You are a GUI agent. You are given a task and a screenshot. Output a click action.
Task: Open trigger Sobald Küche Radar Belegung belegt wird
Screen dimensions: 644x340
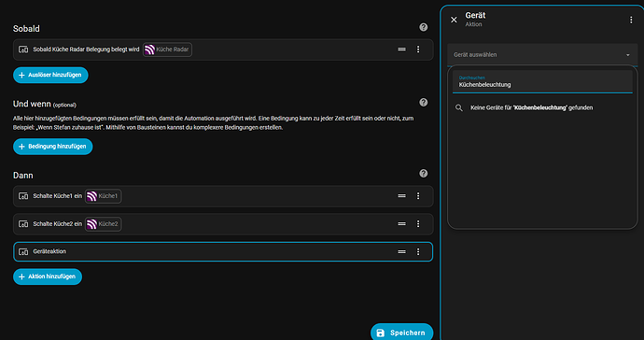(x=223, y=50)
